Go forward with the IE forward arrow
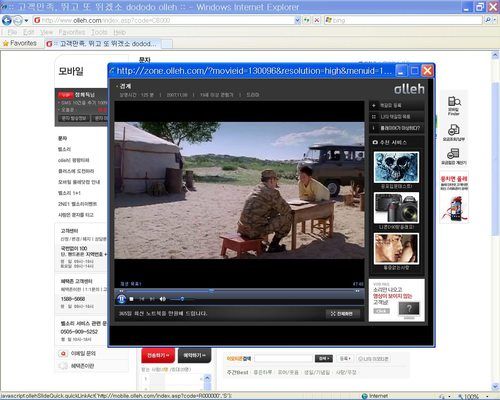Viewport: 500px width, 400px height. point(18,21)
